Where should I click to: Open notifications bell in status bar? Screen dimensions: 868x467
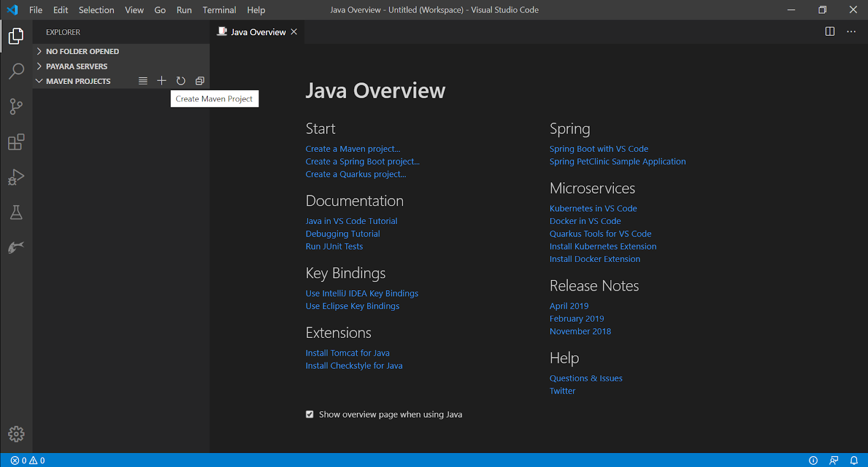click(x=853, y=460)
